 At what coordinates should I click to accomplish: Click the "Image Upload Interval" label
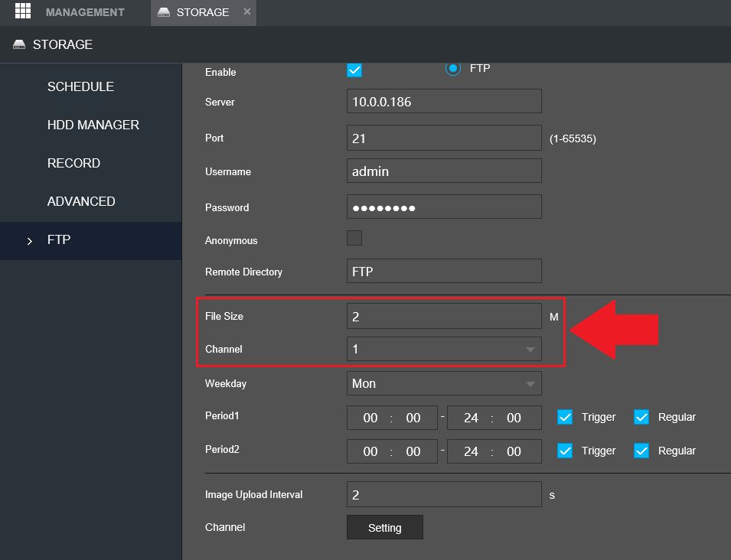pyautogui.click(x=253, y=495)
